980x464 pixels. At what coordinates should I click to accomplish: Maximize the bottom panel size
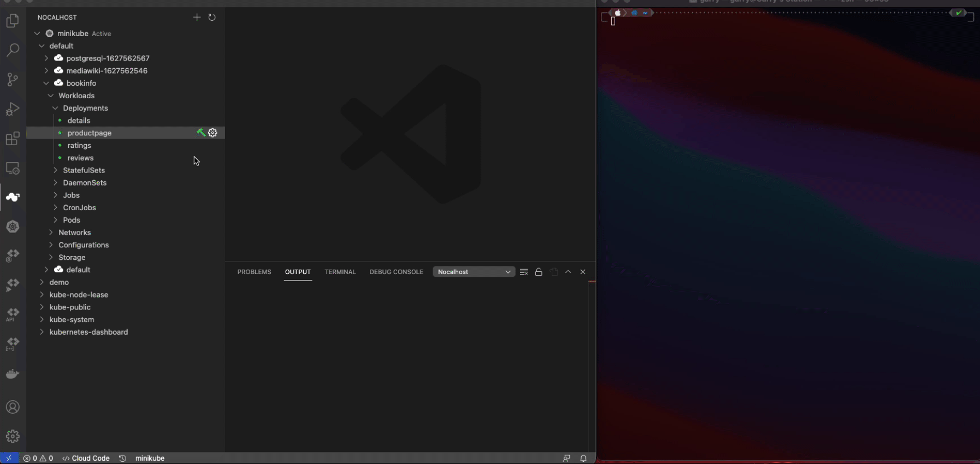568,272
